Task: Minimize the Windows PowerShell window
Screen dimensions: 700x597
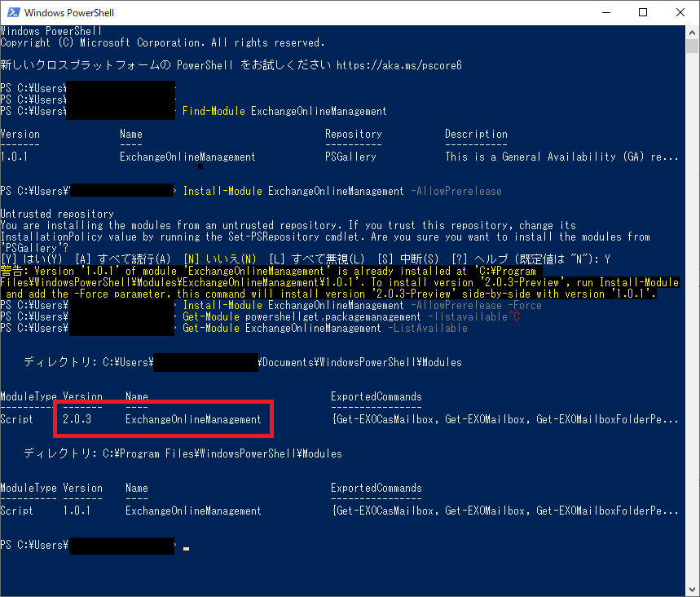Action: click(x=605, y=12)
